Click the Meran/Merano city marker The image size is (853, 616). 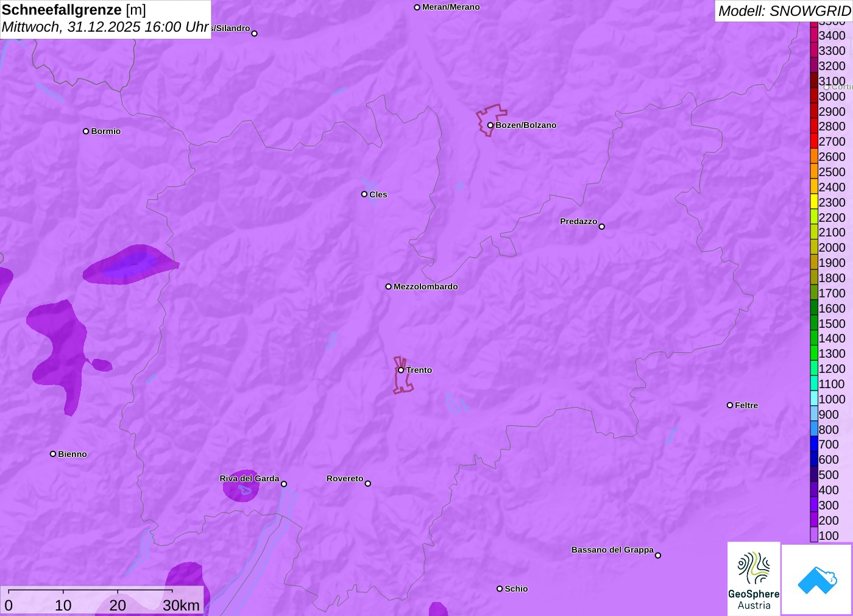click(x=417, y=7)
